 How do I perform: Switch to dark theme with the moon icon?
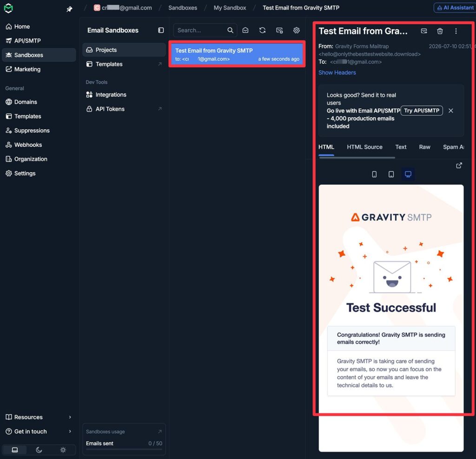point(39,450)
